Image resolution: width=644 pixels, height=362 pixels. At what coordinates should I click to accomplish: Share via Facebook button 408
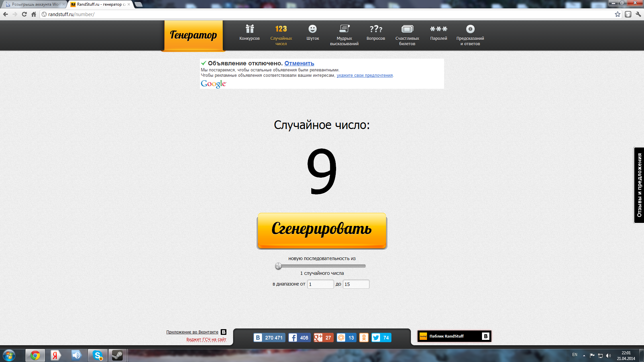coord(300,338)
